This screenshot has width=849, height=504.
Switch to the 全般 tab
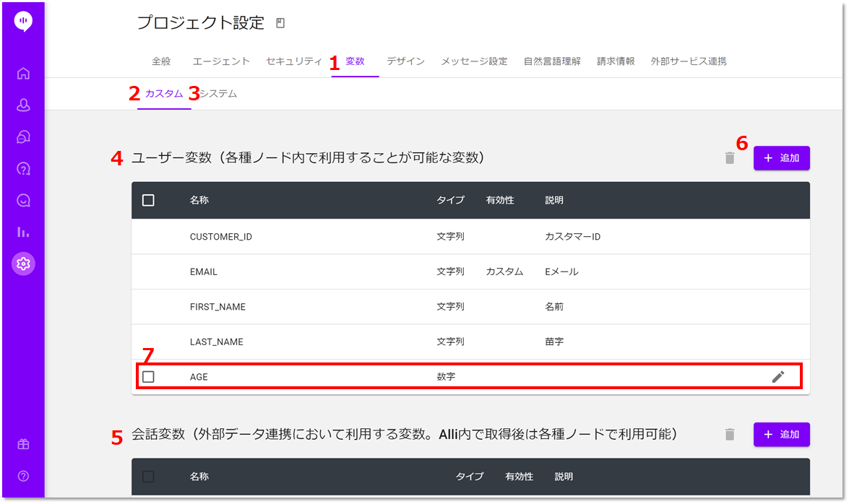click(161, 61)
